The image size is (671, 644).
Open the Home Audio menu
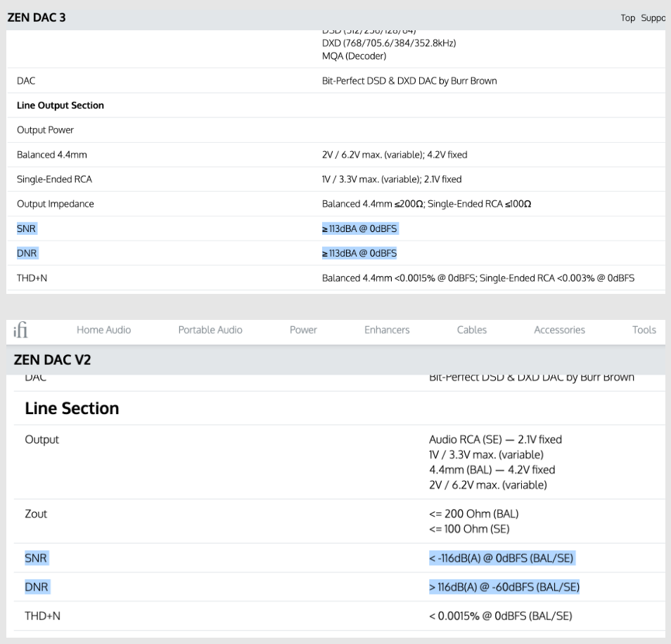point(103,330)
